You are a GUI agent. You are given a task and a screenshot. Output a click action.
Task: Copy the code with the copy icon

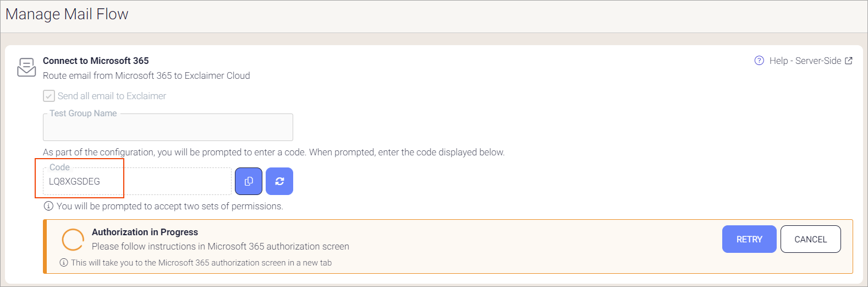tap(249, 181)
